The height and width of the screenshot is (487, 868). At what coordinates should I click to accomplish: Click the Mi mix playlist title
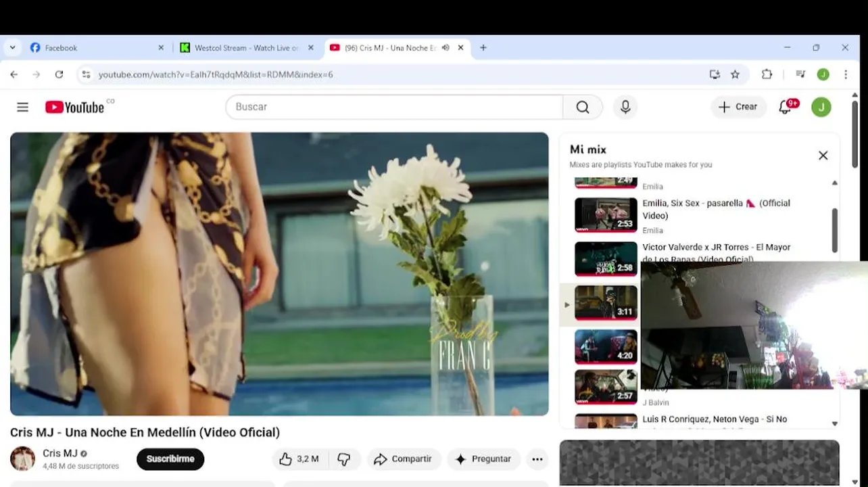click(588, 149)
